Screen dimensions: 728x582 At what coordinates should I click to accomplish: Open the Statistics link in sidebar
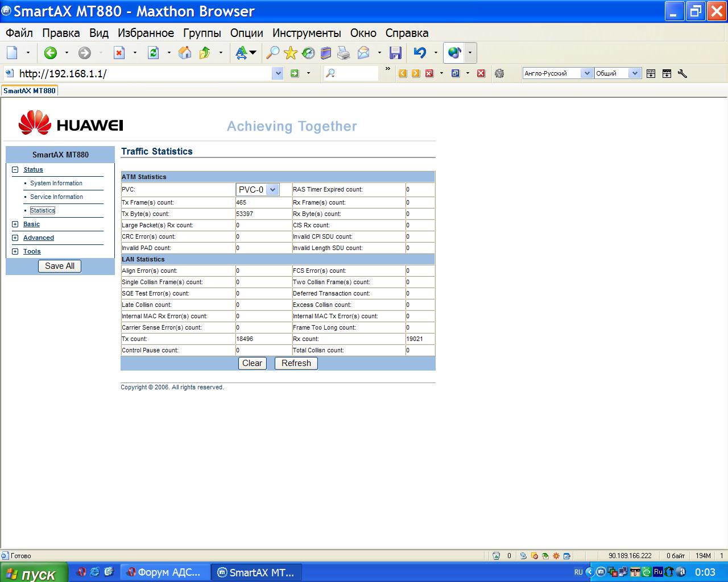click(x=43, y=210)
